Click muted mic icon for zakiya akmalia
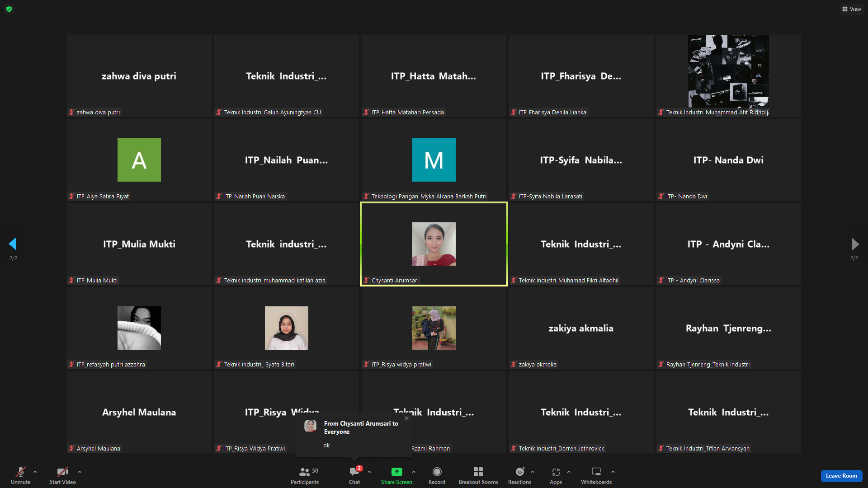The height and width of the screenshot is (488, 868). [x=514, y=364]
